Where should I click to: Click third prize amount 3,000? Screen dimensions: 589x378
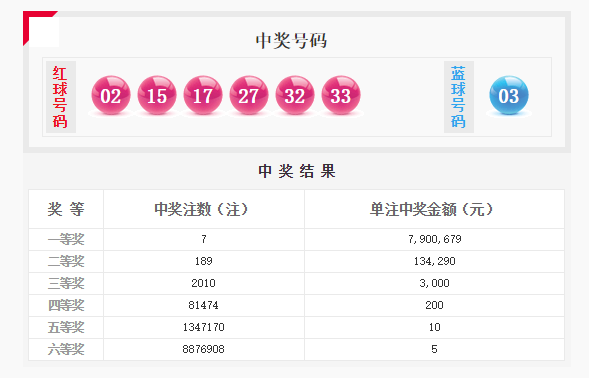pyautogui.click(x=435, y=283)
